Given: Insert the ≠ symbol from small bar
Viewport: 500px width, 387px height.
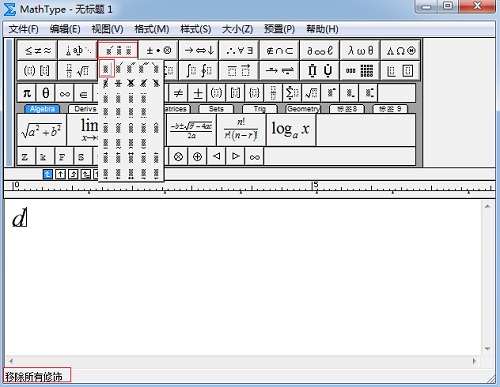Looking at the screenshot, I should click(x=178, y=93).
